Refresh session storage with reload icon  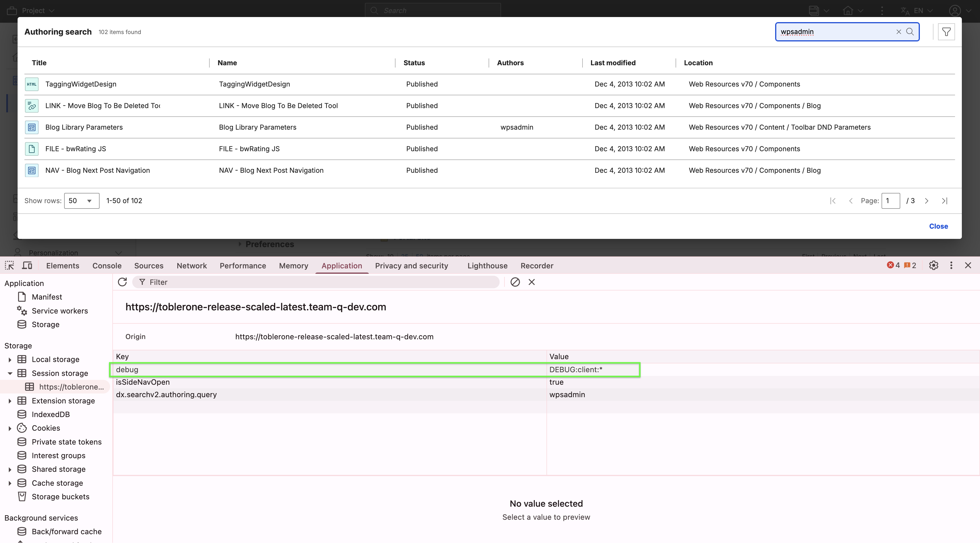coord(122,282)
